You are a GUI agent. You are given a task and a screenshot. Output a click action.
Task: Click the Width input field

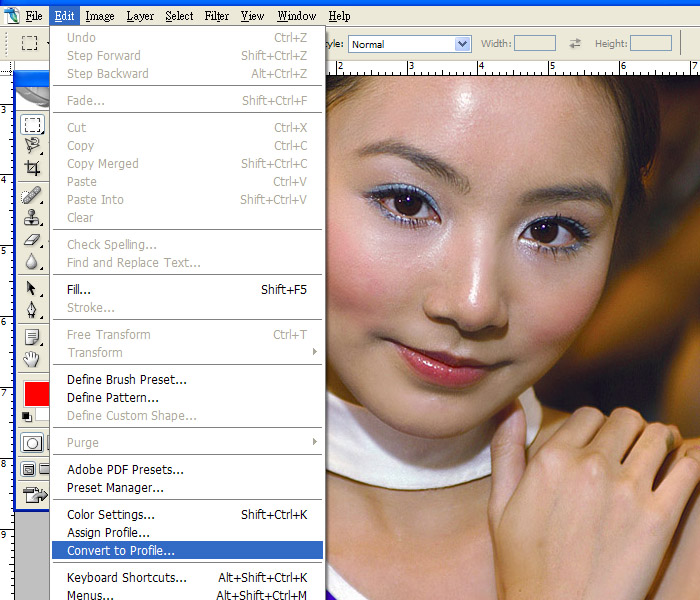(535, 43)
